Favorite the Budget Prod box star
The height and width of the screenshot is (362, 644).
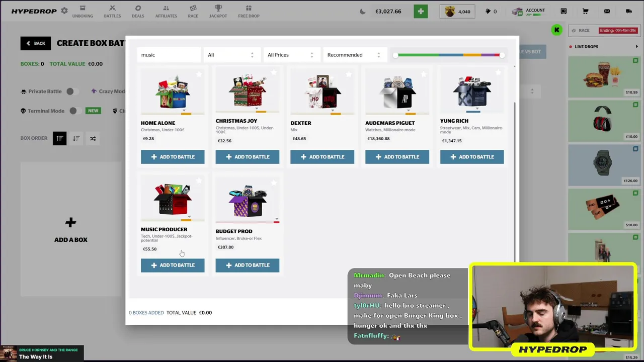click(274, 182)
